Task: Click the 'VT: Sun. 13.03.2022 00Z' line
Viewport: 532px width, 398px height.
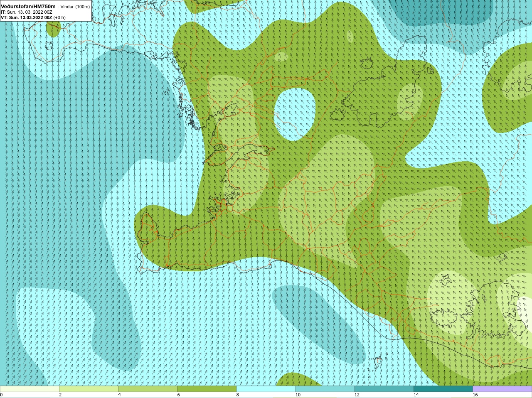Action: pos(27,17)
